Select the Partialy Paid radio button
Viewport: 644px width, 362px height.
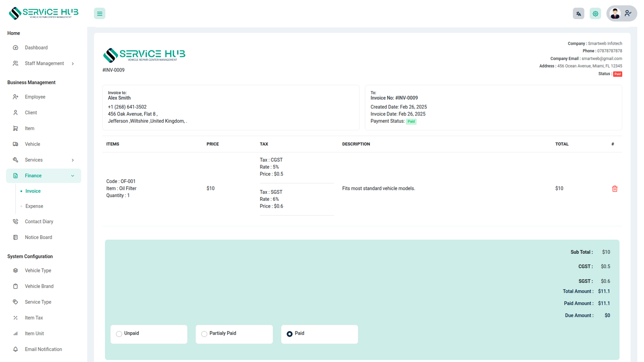point(204,334)
